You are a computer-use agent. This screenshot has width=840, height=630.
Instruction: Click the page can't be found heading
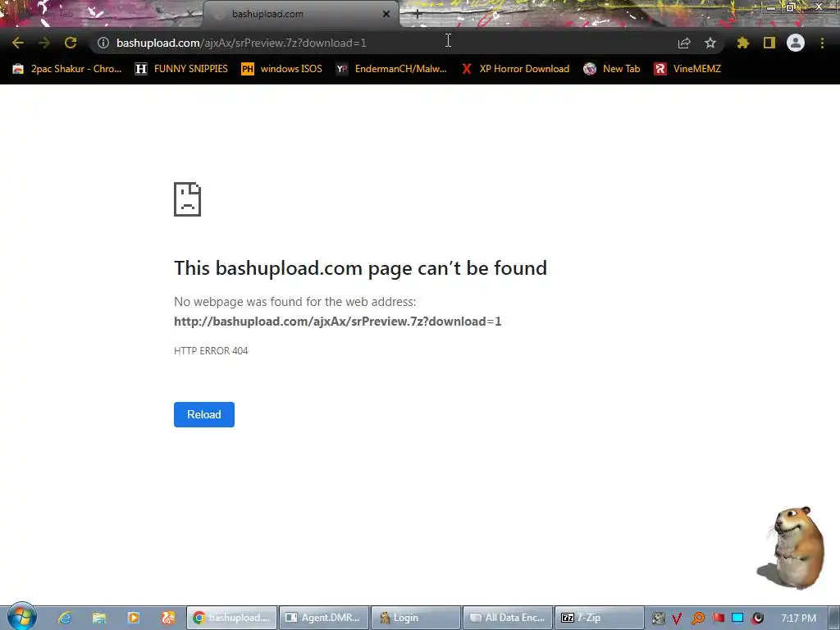click(361, 268)
